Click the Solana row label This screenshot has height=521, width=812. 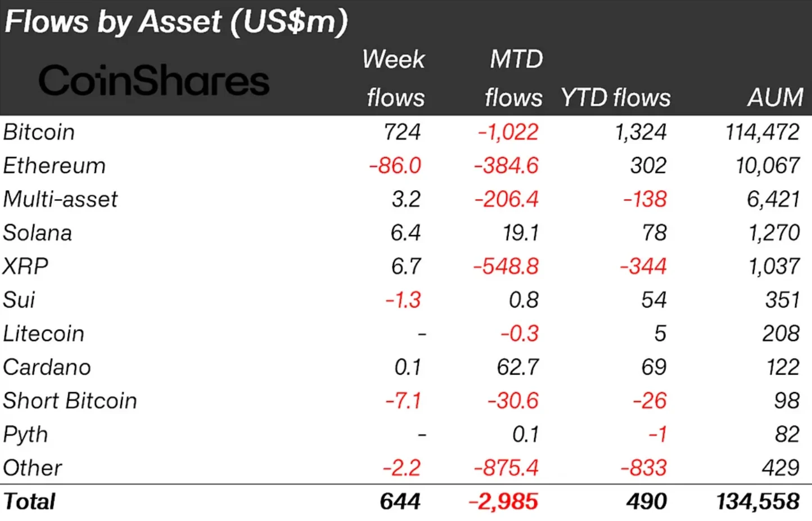(38, 233)
